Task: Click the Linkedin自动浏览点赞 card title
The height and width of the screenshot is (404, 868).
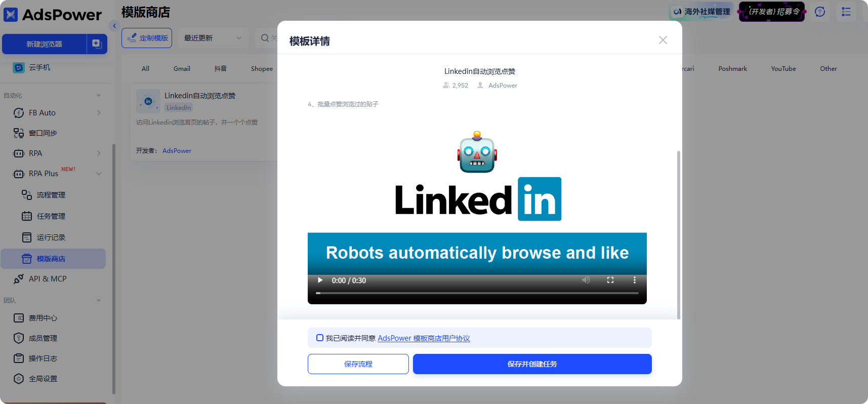Action: 200,96
